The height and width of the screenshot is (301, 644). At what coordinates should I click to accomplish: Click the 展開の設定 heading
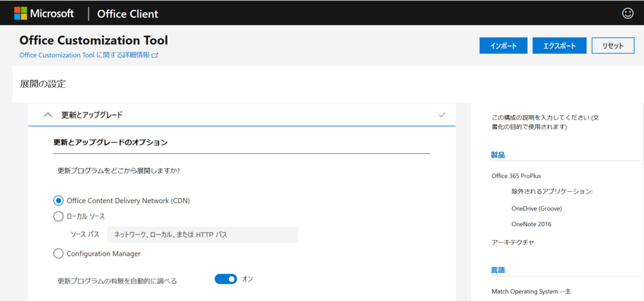pos(43,84)
